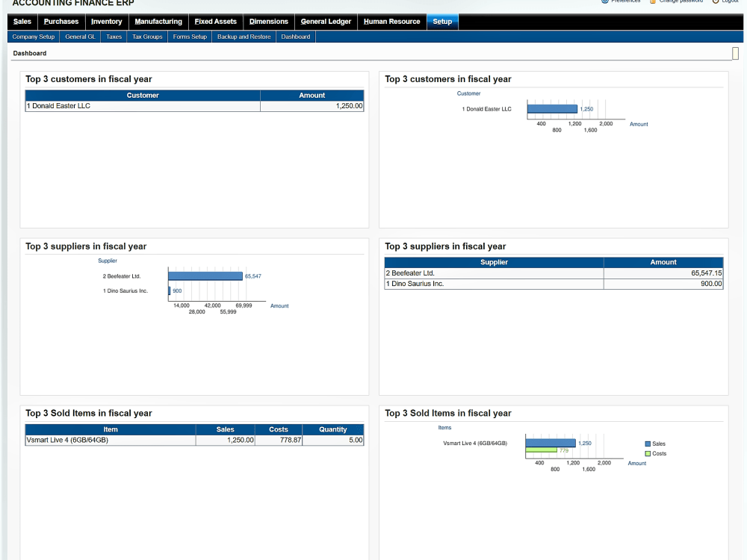Image resolution: width=747 pixels, height=560 pixels.
Task: Open the Taxes submenu item
Action: click(114, 37)
